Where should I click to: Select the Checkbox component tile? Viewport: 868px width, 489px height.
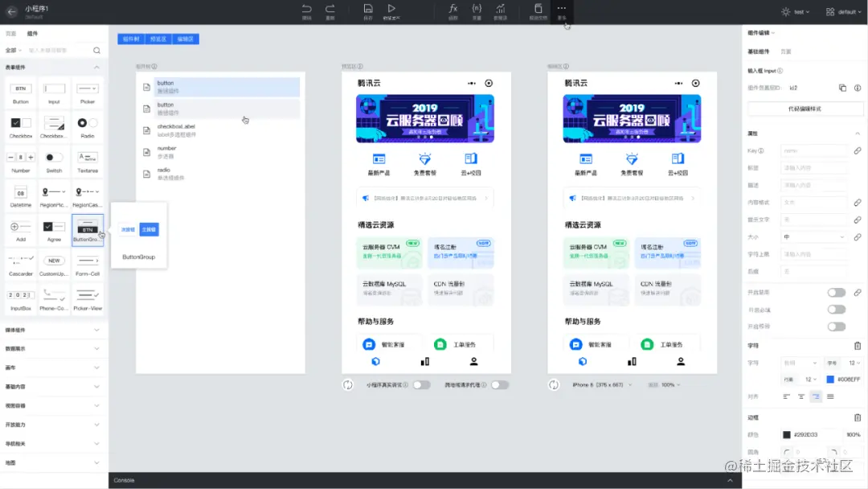pyautogui.click(x=20, y=127)
